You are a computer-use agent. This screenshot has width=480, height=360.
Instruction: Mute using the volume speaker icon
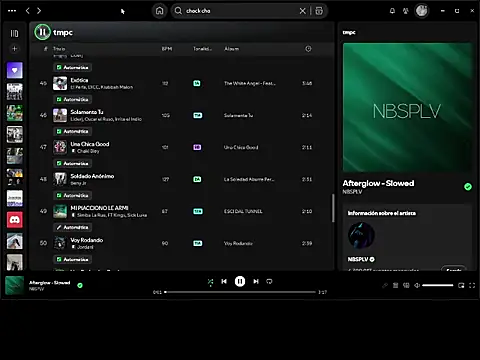click(x=417, y=285)
